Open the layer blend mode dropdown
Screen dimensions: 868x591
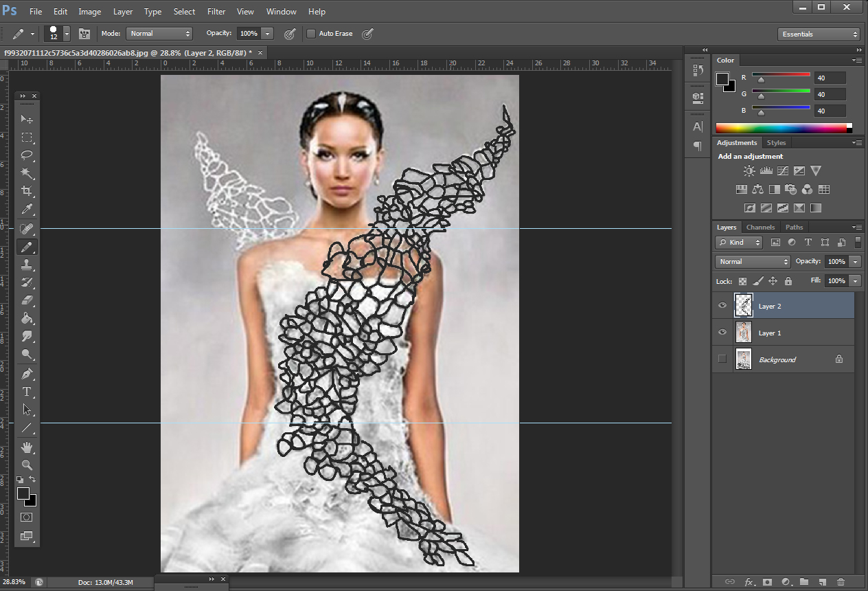[753, 262]
